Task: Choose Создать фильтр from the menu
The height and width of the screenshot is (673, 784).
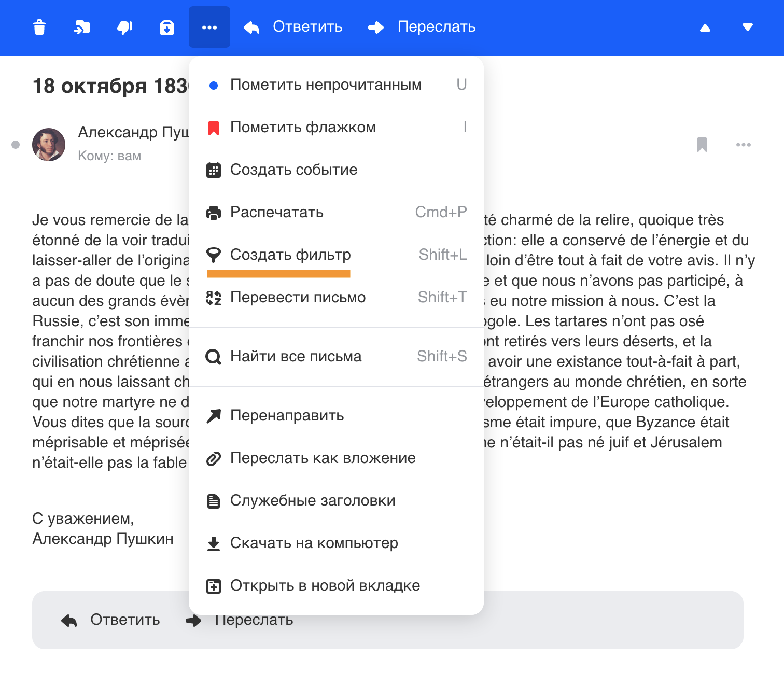Action: (336, 255)
